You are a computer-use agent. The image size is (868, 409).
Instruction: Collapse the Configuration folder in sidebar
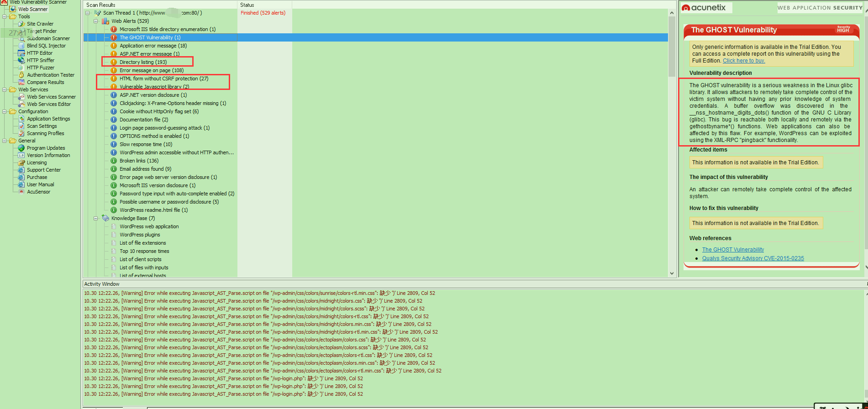[x=5, y=111]
